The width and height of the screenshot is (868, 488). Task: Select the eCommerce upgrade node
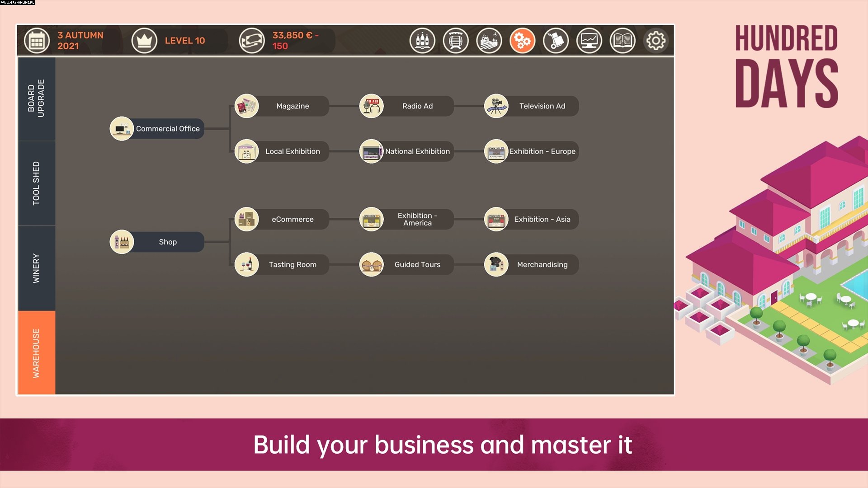point(281,219)
